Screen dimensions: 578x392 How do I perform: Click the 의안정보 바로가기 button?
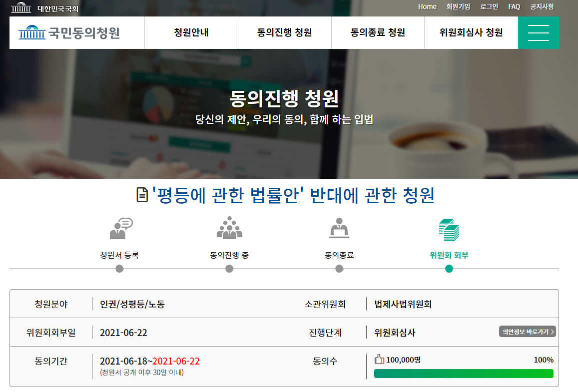(527, 332)
